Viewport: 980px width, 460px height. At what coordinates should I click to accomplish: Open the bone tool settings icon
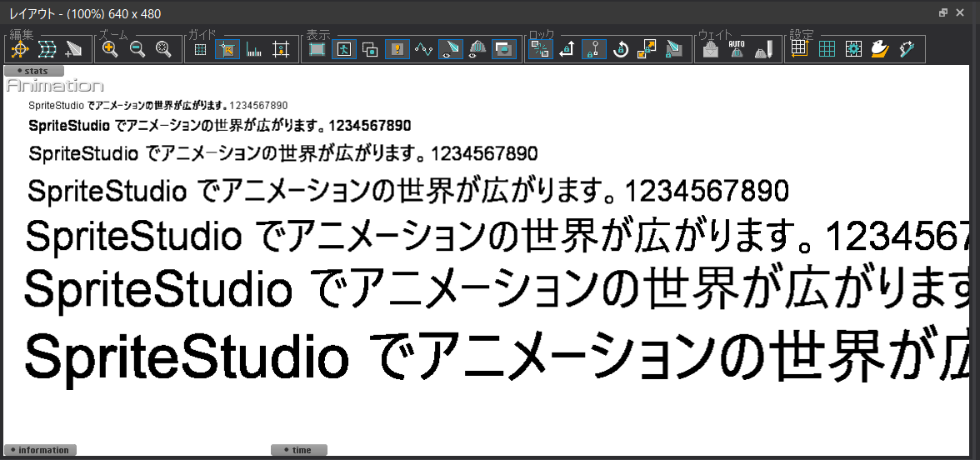(907, 48)
